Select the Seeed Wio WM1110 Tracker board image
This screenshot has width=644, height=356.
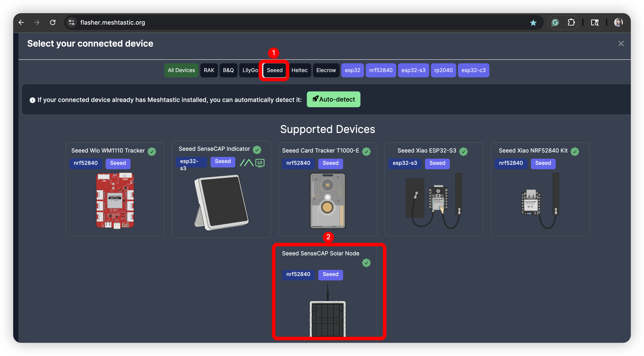(115, 201)
